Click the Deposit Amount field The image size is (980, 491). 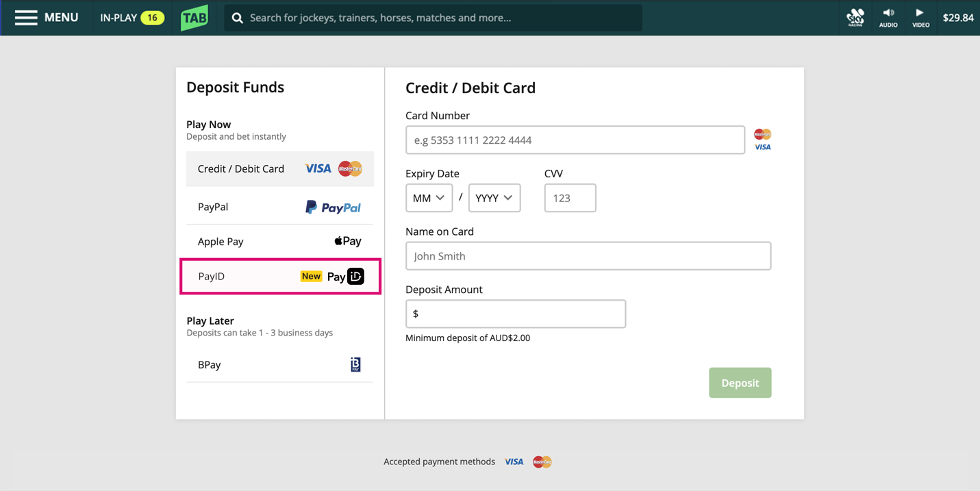pyautogui.click(x=515, y=314)
